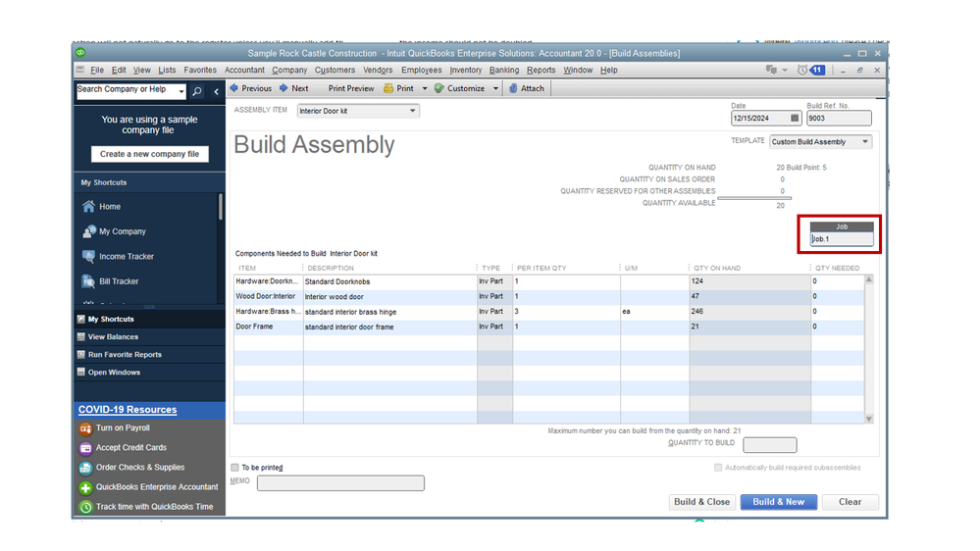980x551 pixels.
Task: Click the Search Company or Help box
Action: [128, 91]
